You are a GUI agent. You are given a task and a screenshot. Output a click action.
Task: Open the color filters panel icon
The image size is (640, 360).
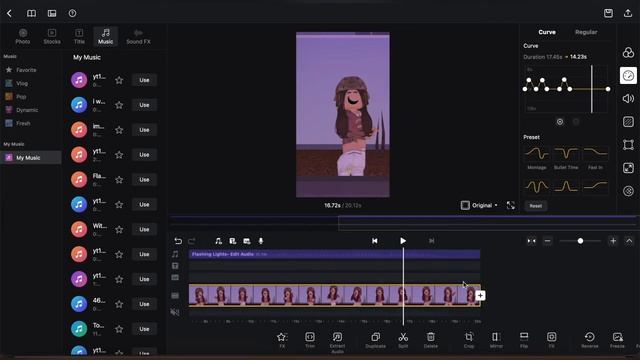628,52
